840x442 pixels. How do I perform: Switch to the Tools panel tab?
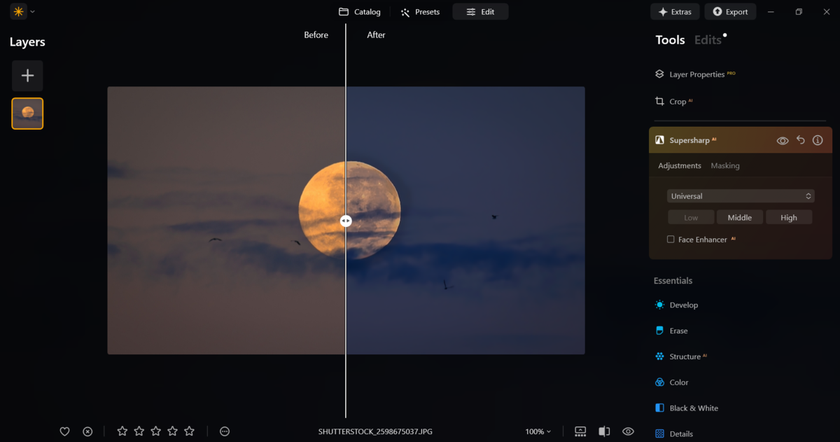tap(670, 40)
